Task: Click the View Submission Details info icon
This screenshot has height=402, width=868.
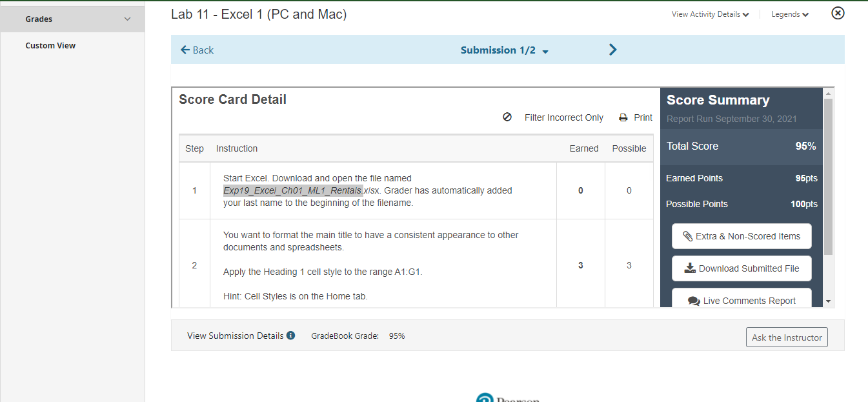Action: 290,336
